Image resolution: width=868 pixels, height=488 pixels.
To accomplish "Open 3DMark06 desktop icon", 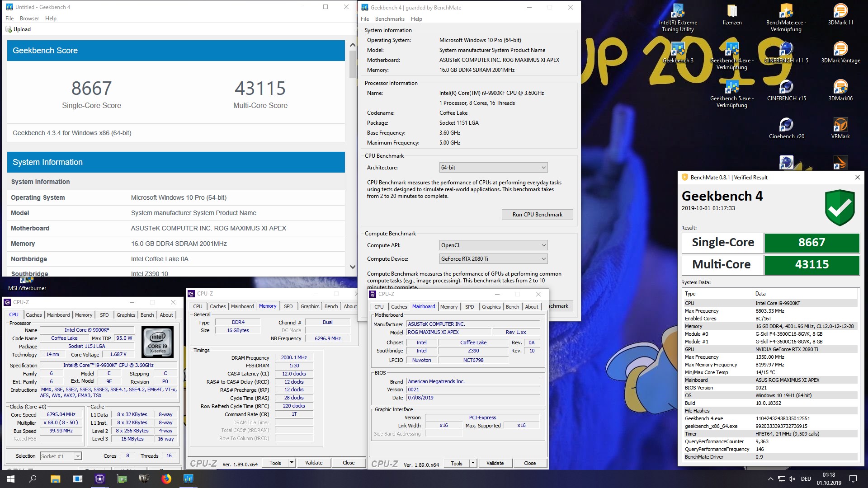I will 840,90.
